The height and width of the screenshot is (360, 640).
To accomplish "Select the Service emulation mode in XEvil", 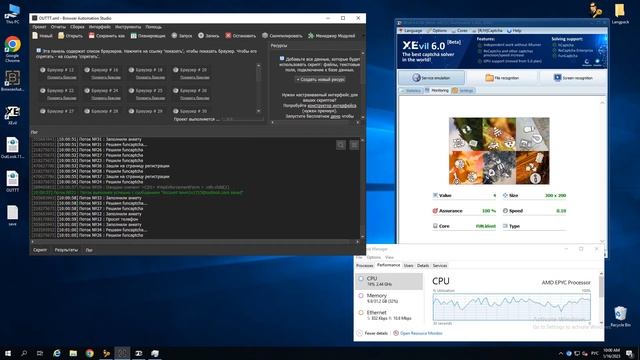I will pyautogui.click(x=431, y=78).
